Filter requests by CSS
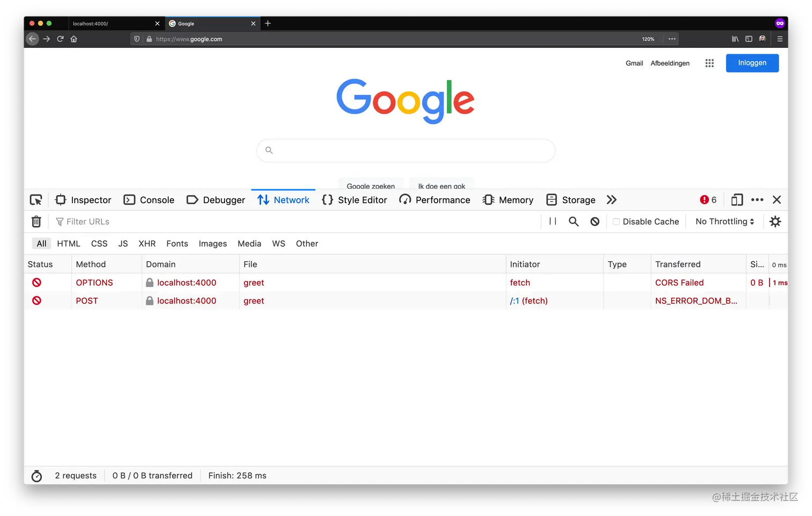Viewport: 812px width, 516px height. pyautogui.click(x=99, y=243)
